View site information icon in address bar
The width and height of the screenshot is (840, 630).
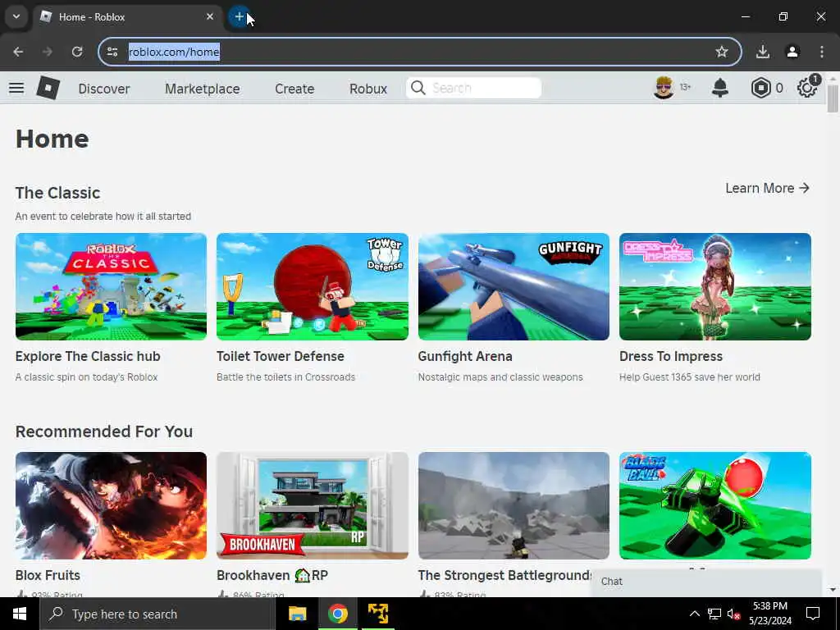point(112,52)
